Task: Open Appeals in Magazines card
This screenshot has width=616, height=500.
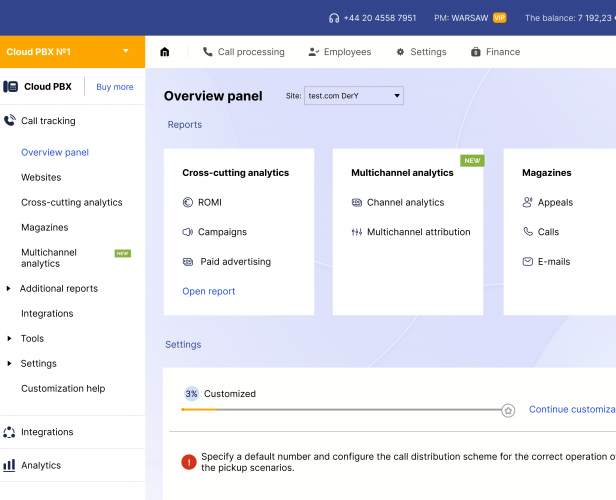Action: 556,203
